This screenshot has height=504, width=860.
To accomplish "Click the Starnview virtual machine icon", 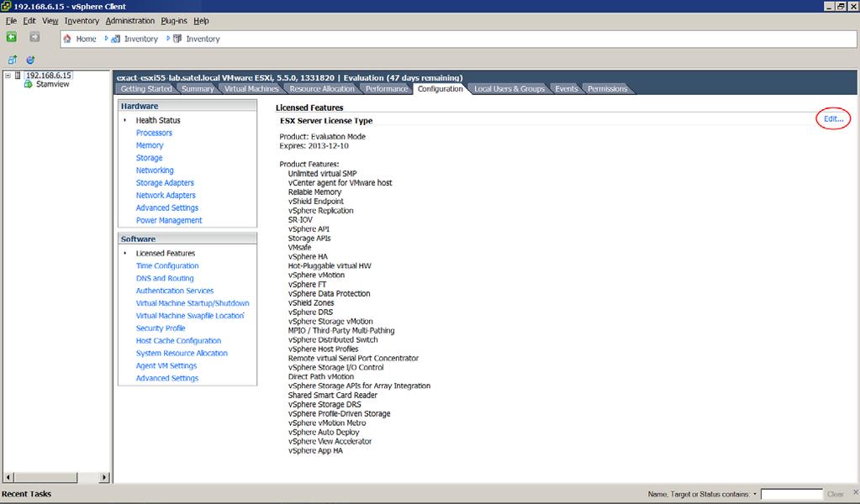I will pyautogui.click(x=29, y=84).
